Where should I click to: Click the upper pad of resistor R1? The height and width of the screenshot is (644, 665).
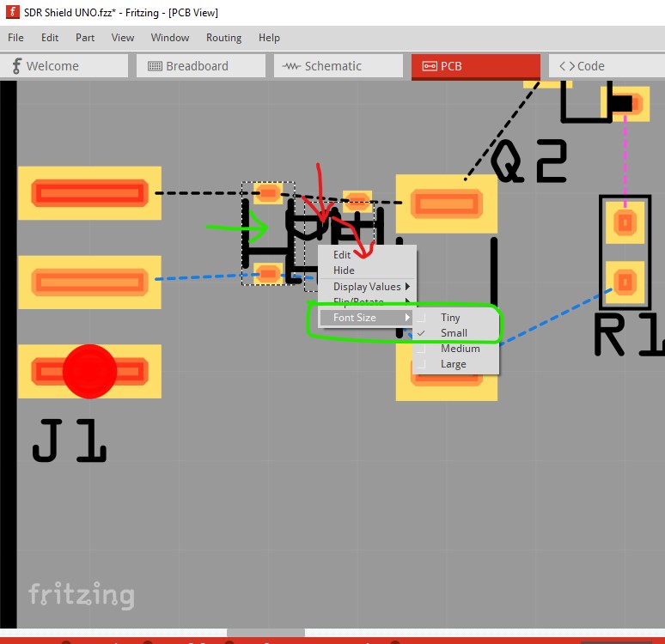(625, 222)
